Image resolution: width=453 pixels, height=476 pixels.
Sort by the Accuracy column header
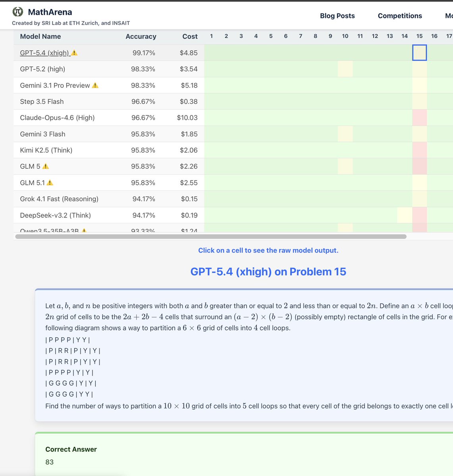141,36
